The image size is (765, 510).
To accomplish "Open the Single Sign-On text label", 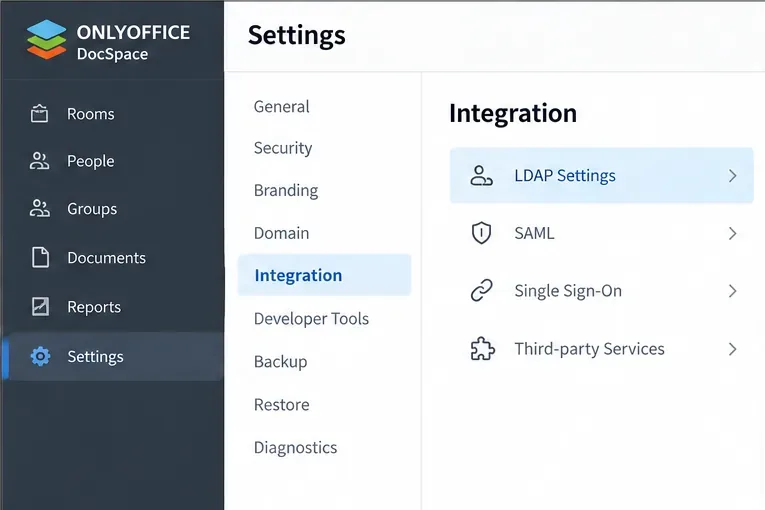I will click(x=568, y=291).
